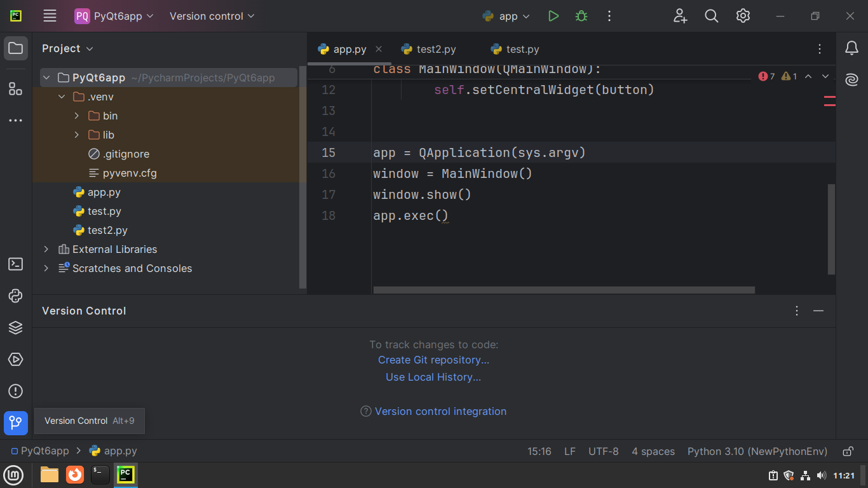Switch to the test.py tab

pos(515,49)
